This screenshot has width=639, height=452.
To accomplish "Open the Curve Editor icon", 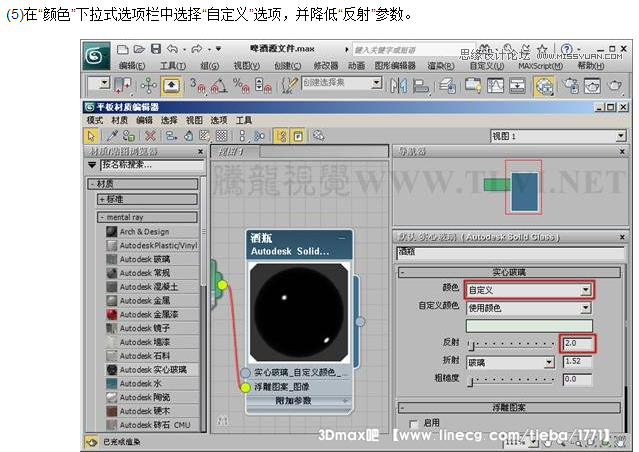I will point(496,86).
